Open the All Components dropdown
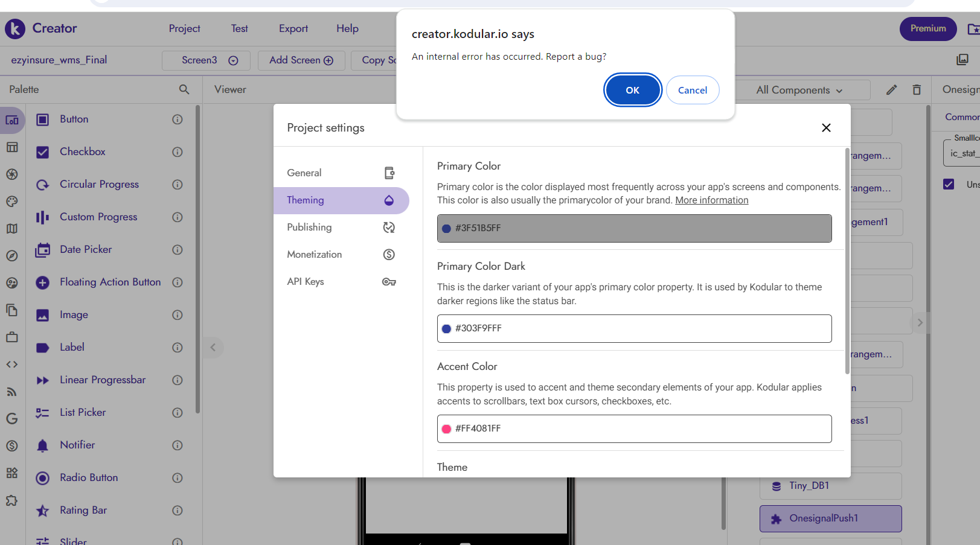980x545 pixels. tap(799, 90)
